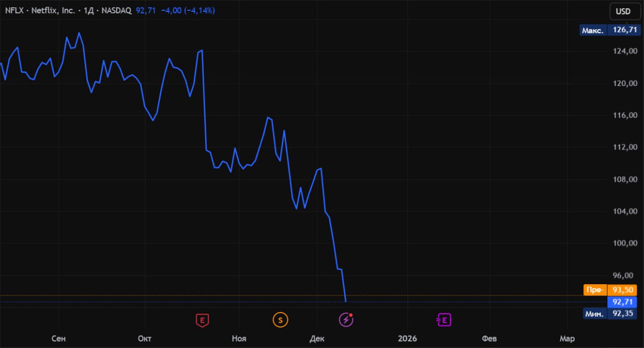Click the purple lightning news event icon
The image size is (644, 348).
coord(346,320)
